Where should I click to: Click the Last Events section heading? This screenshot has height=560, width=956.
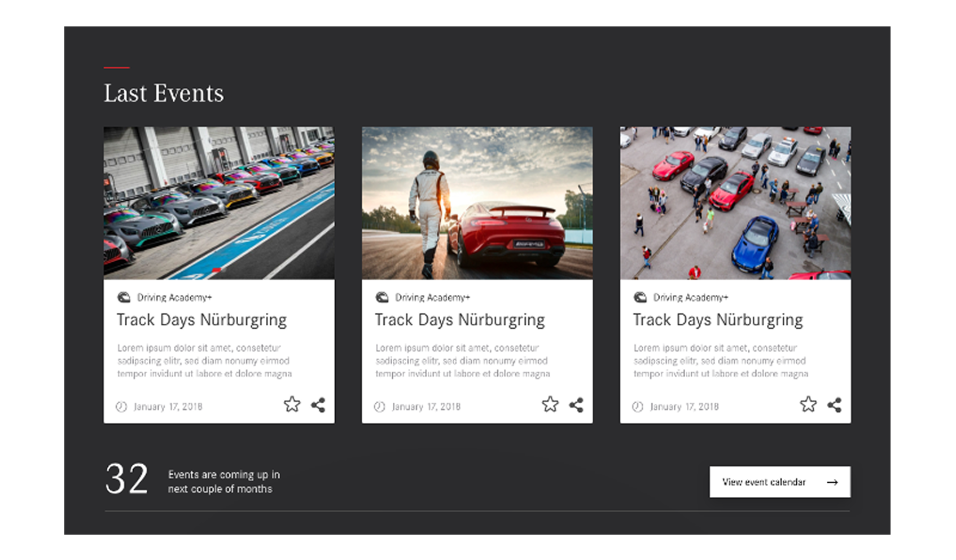[x=163, y=92]
